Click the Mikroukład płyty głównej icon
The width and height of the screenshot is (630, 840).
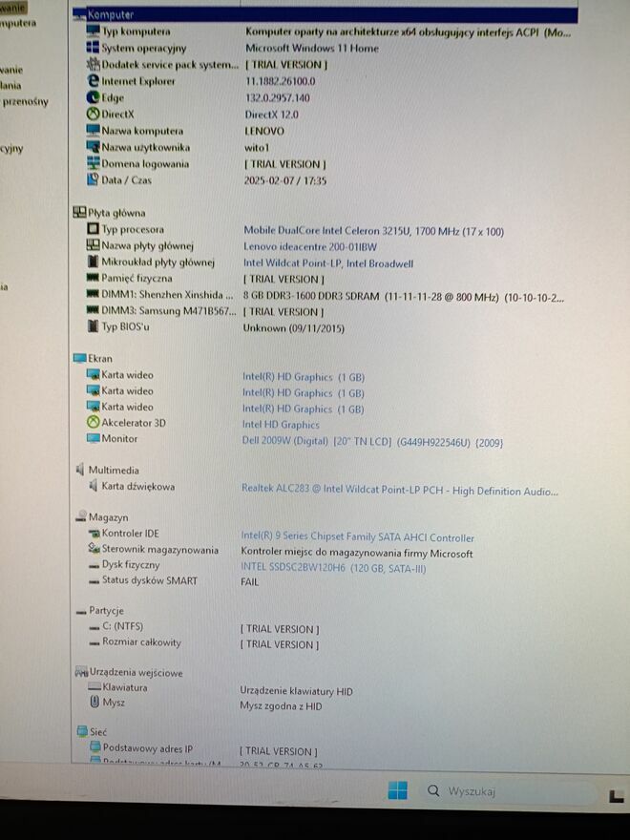click(x=94, y=262)
